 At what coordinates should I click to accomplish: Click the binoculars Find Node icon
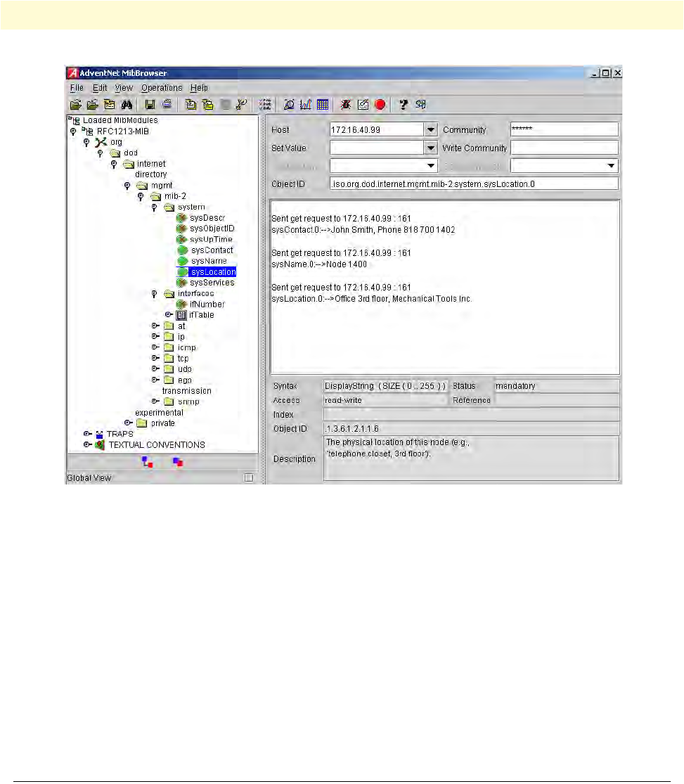[x=127, y=105]
